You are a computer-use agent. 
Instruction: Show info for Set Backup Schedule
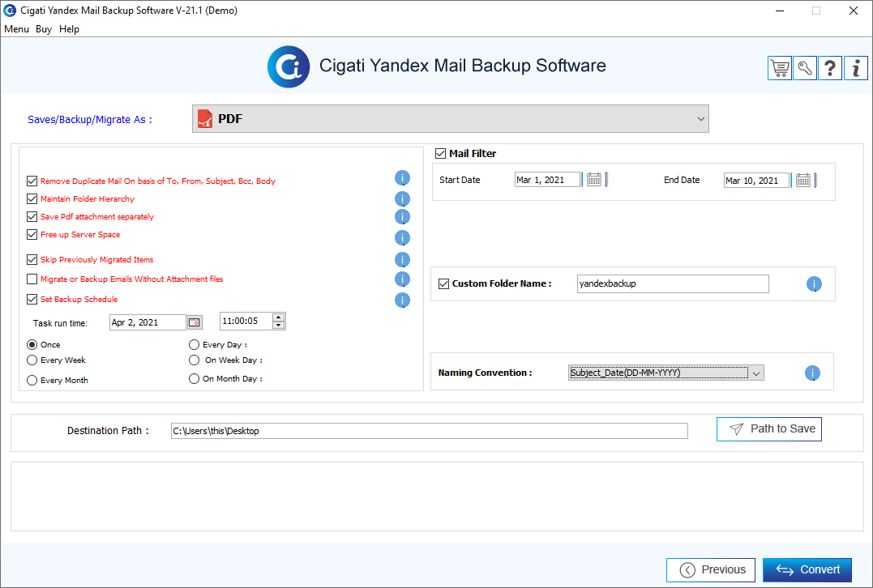pos(402,300)
